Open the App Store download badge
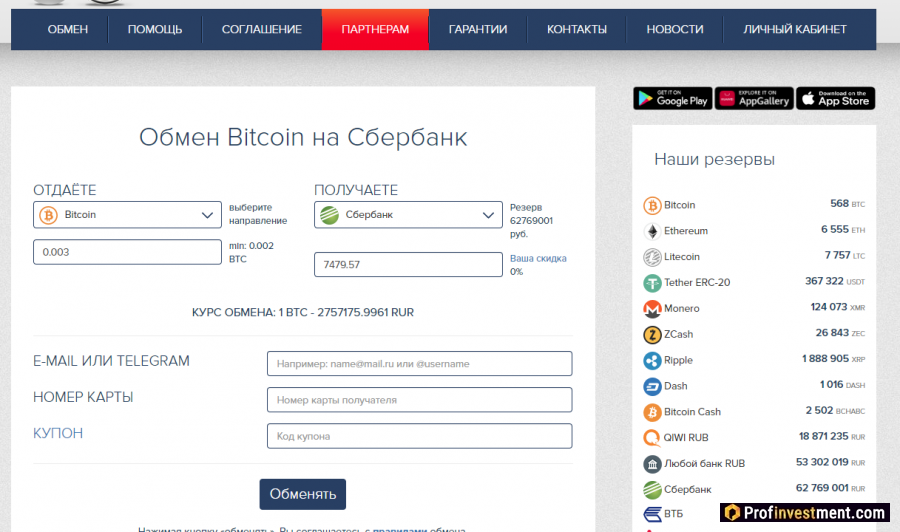900x532 pixels. pyautogui.click(x=836, y=98)
